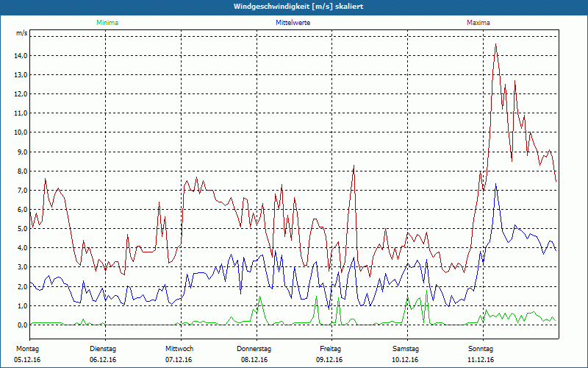Click the 07.12.16 date label
The width and height of the screenshot is (588, 368).
tap(179, 360)
